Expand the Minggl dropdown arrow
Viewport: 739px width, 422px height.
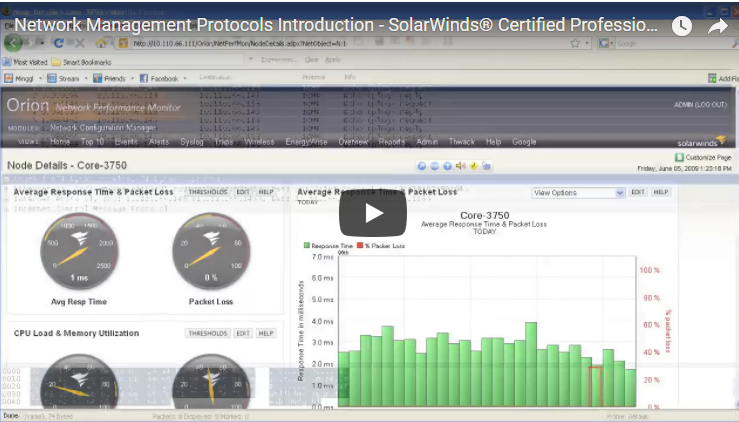pyautogui.click(x=40, y=78)
